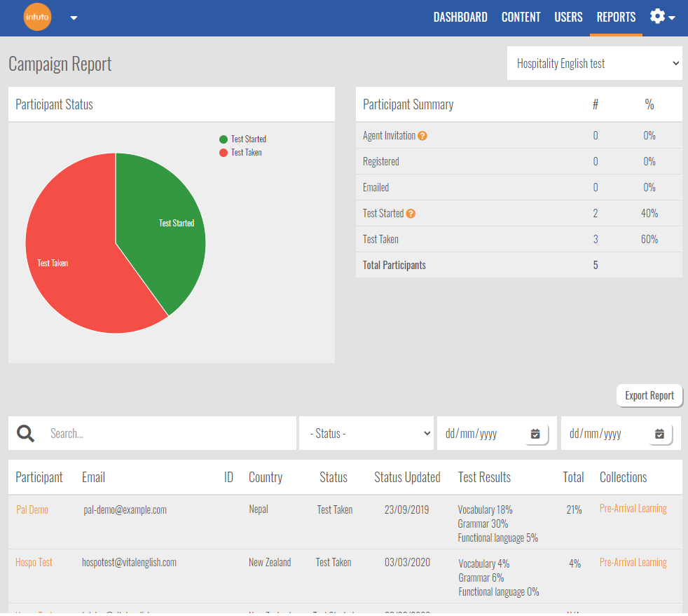Open the Status filter dropdown
This screenshot has height=616, width=688.
(367, 434)
